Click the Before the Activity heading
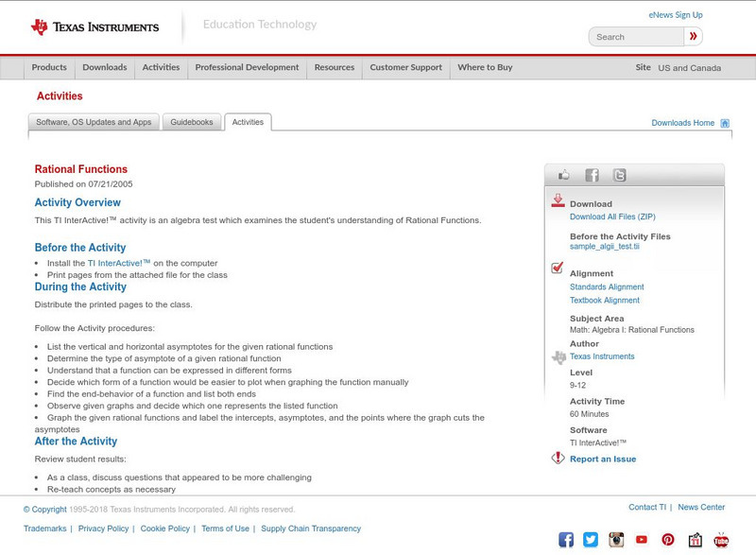 80,248
